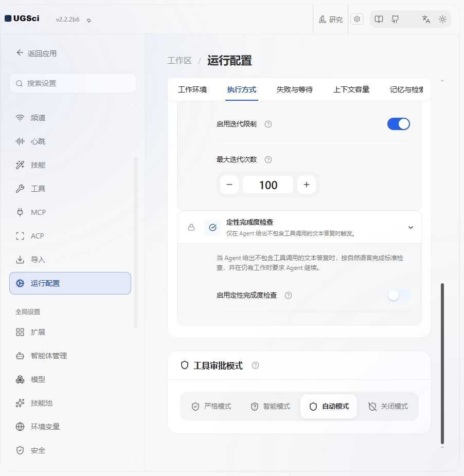Open the documentation book icon
Viewport: 464px width, 476px height.
(379, 20)
